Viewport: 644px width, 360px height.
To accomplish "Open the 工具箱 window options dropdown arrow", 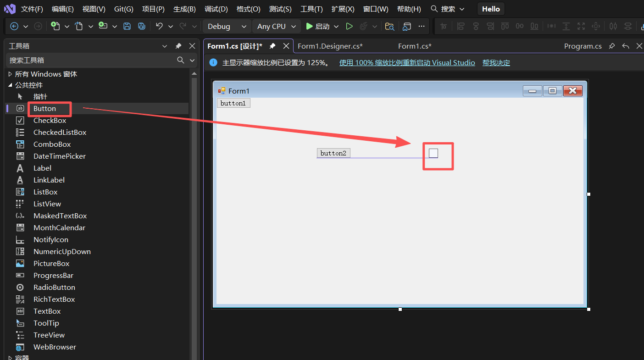I will (x=165, y=46).
